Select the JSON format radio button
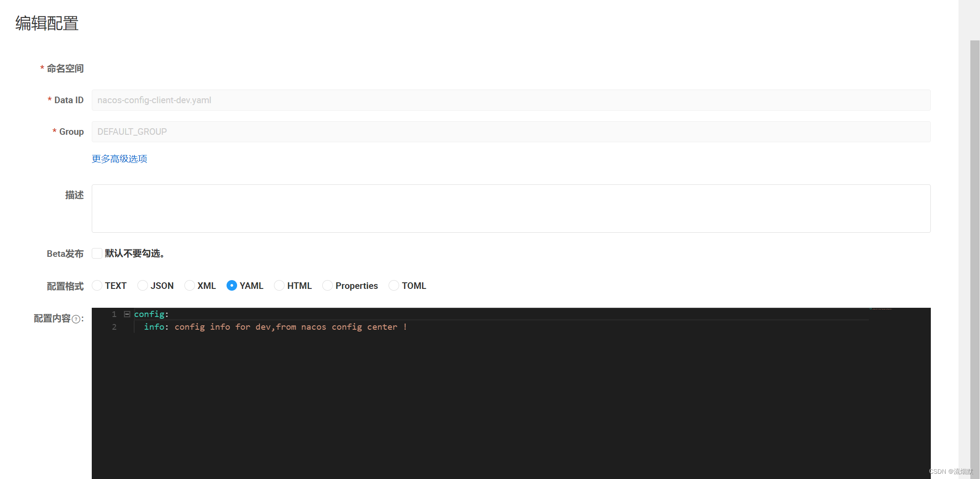980x479 pixels. coord(143,285)
